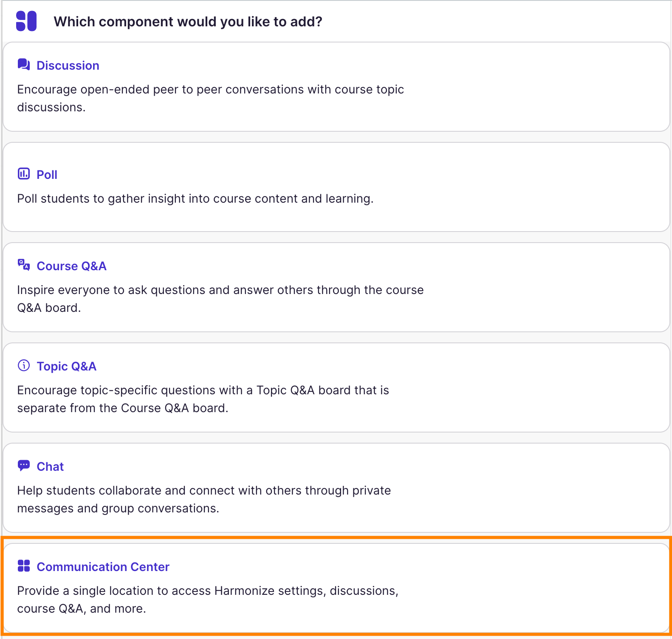
Task: Click the Discussion speech bubbles icon
Action: [24, 65]
